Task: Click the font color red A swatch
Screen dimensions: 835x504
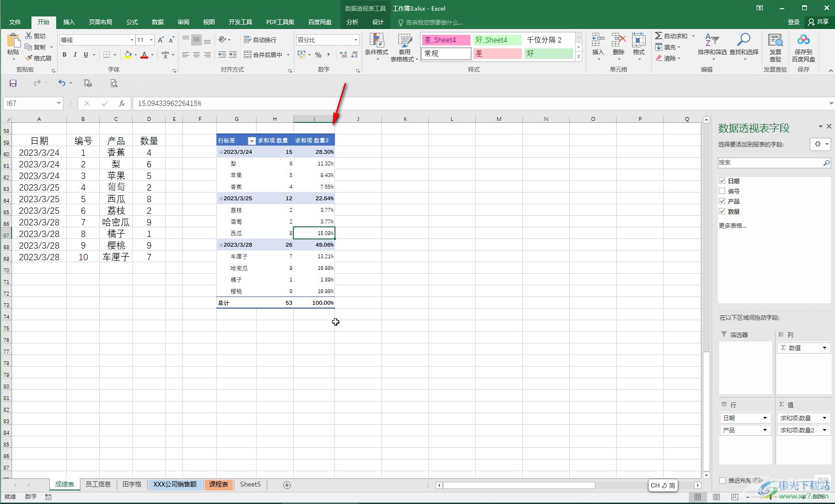Action: [144, 55]
